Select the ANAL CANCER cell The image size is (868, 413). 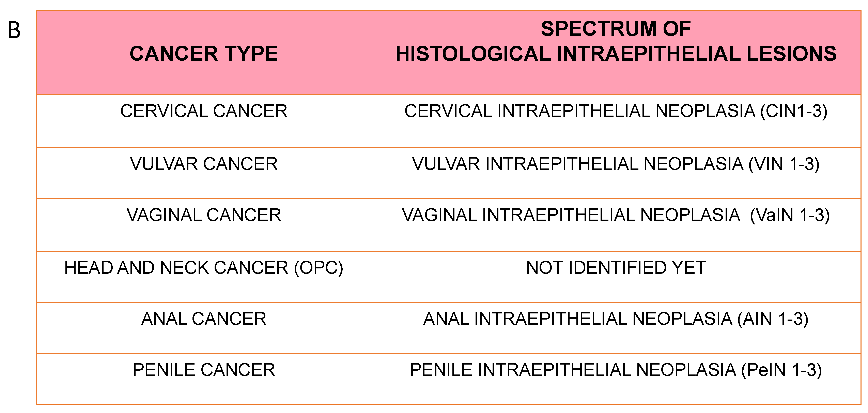(x=203, y=319)
